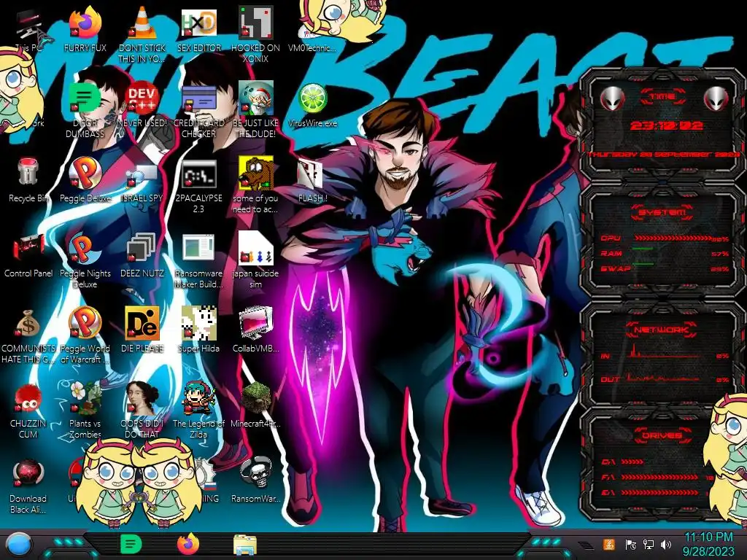Open the DEEZ NUTZ stacked-windows icon
The image size is (747, 560).
click(141, 248)
